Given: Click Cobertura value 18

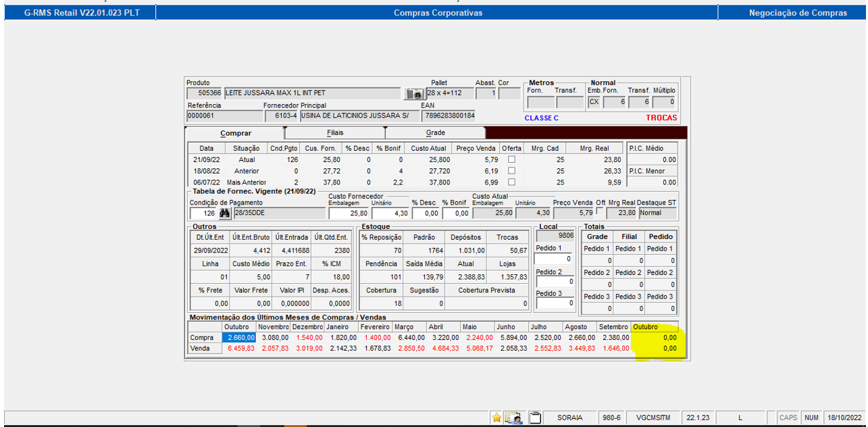Looking at the screenshot, I should (382, 304).
